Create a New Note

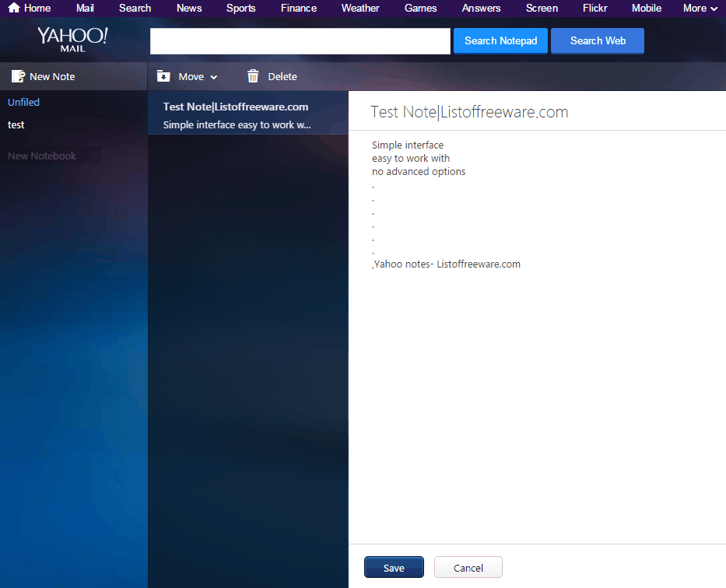[52, 76]
